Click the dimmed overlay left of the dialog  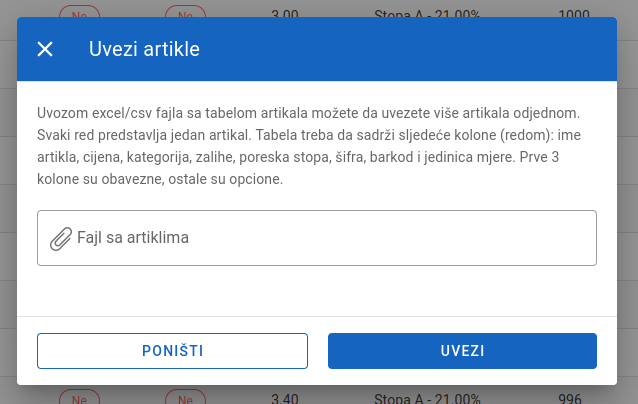point(8,203)
